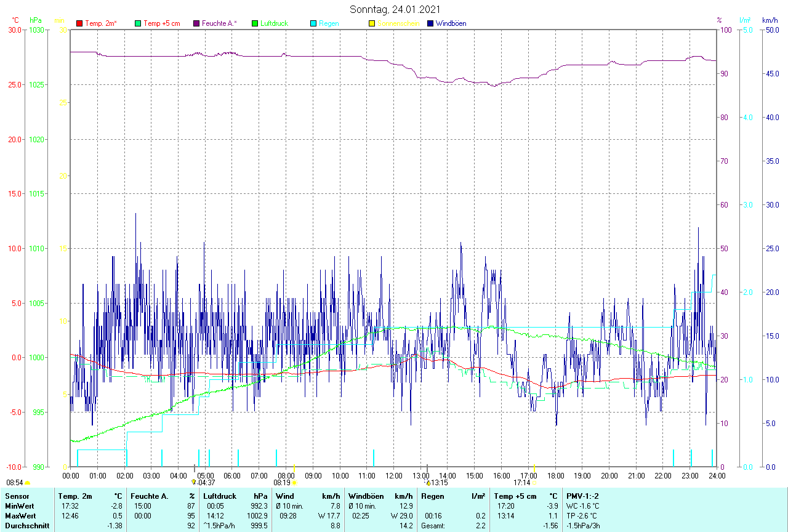Image resolution: width=788 pixels, height=532 pixels.
Task: Click the bright green Luftdruck legend swatch
Action: [255, 23]
